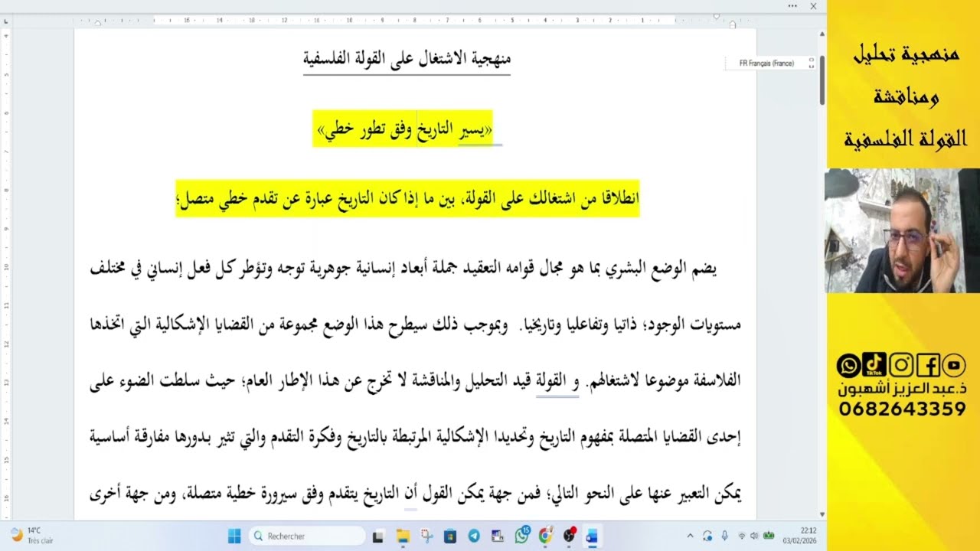Switch to the Word taskbar icon
Image resolution: width=980 pixels, height=551 pixels.
[592, 536]
